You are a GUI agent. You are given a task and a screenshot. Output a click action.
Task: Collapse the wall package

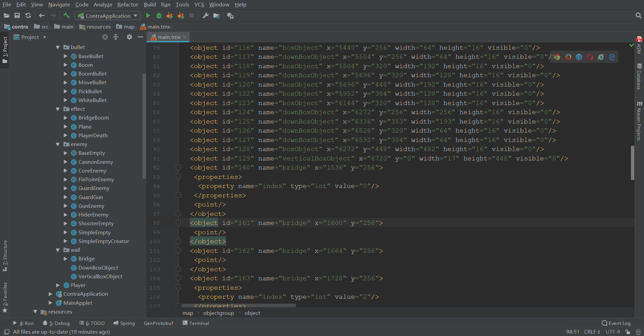pos(58,250)
